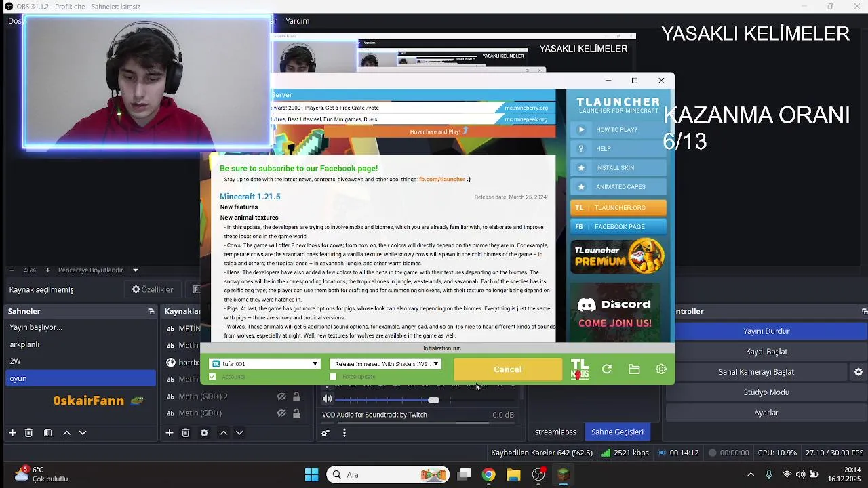Viewport: 868px width, 488px height.
Task: Open TL Mods in TLauncher
Action: click(x=579, y=369)
